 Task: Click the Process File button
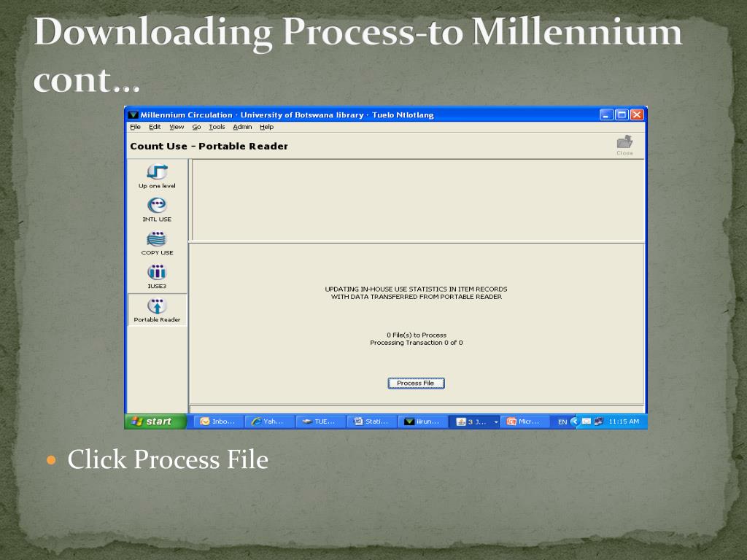[416, 384]
